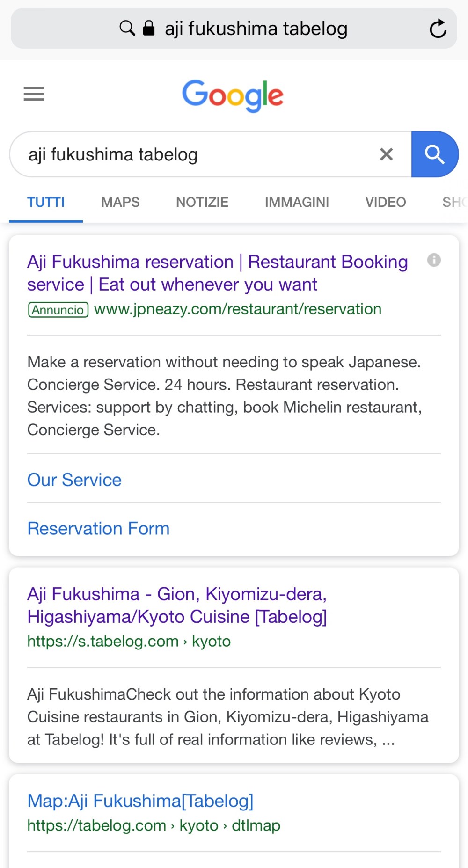Tap the magnifier icon in the address bar
Screen dimensions: 468x868
(127, 29)
